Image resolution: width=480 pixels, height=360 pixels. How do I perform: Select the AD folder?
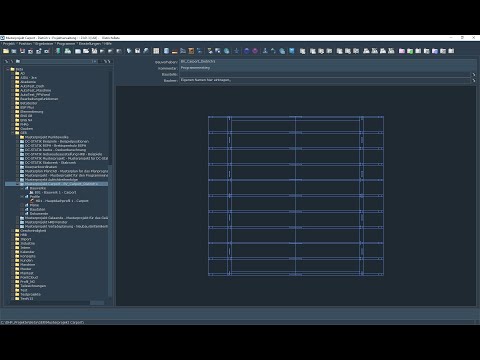point(23,74)
